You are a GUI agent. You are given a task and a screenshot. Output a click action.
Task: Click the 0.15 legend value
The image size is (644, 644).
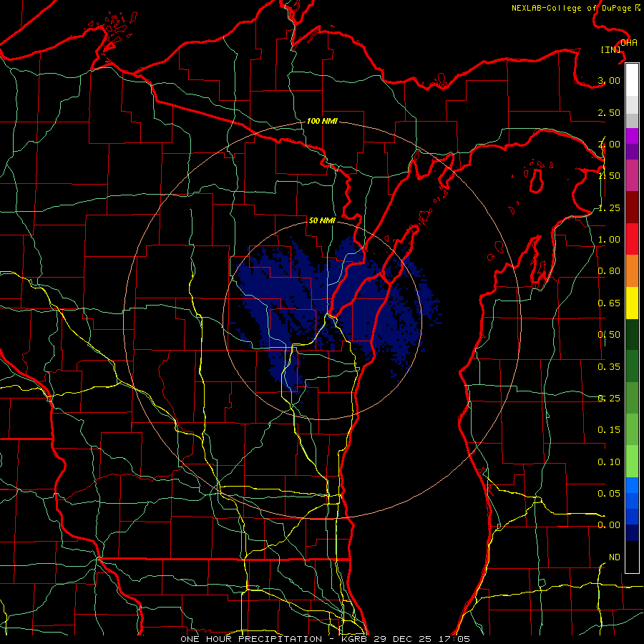point(609,430)
